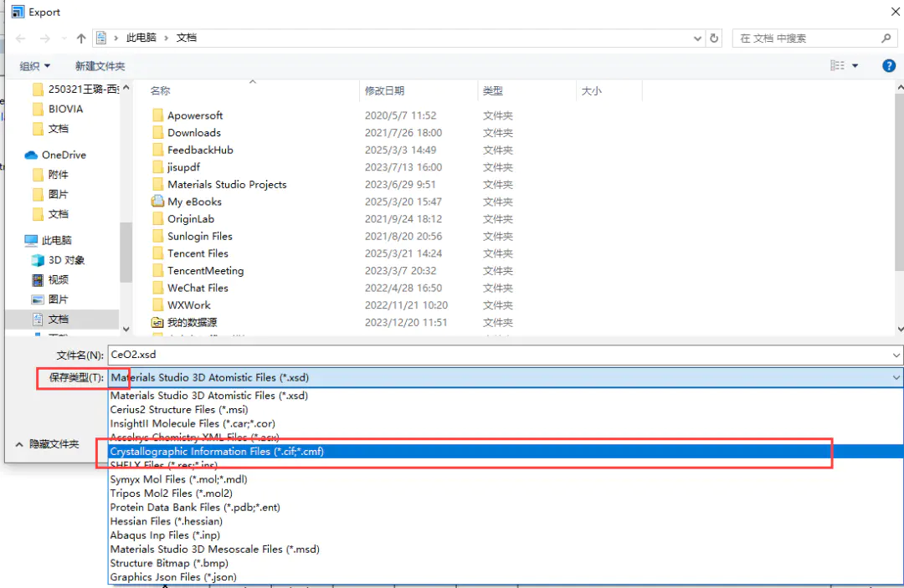This screenshot has width=904, height=588.
Task: Click the file name field CeO2.xsd
Action: [499, 355]
